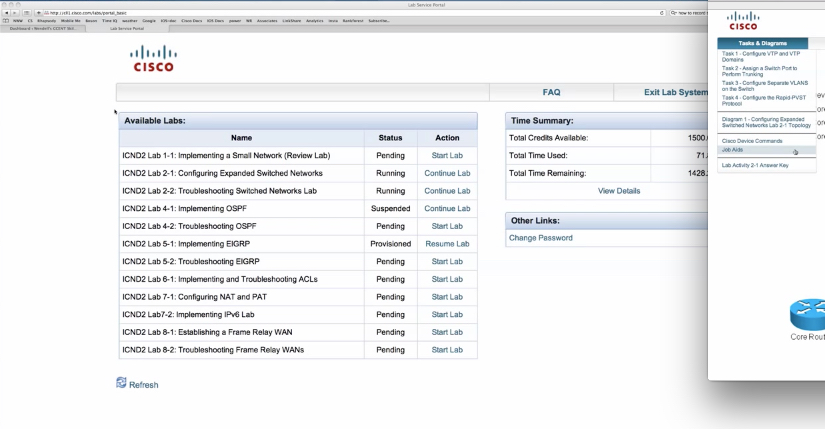Click the Cisco logo in the lab panel
Image resolution: width=825 pixels, height=429 pixels.
743,21
